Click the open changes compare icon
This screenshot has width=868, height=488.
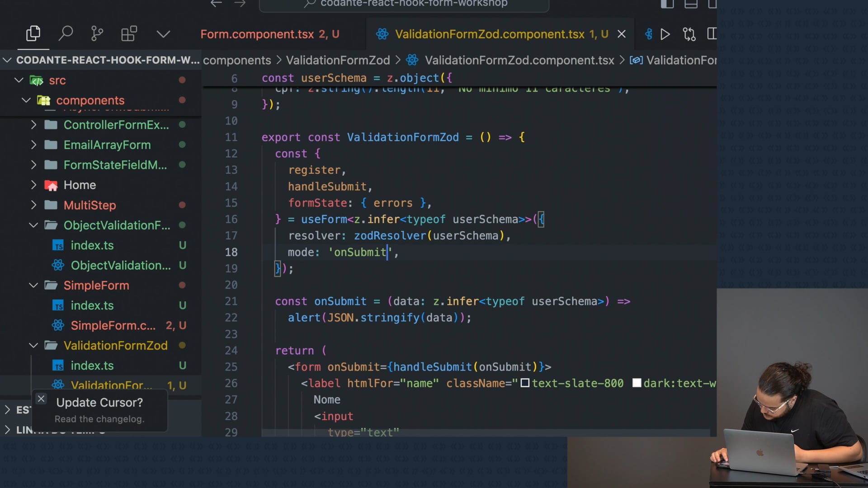(689, 34)
